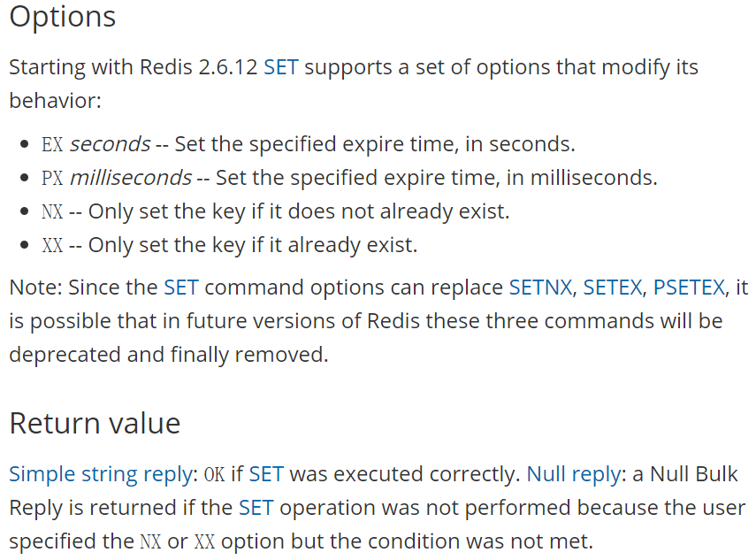Go to the PSETEX command link
Screen dimensions: 756x560
(689, 288)
